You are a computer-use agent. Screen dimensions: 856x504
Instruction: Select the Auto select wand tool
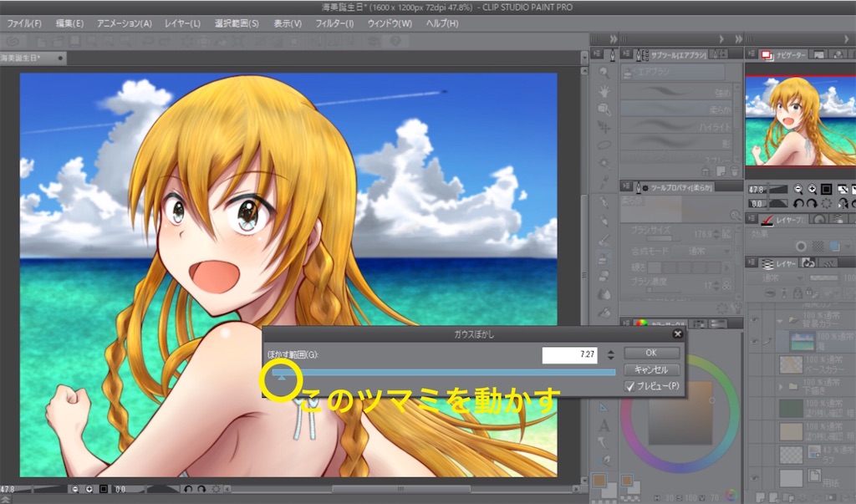[604, 163]
